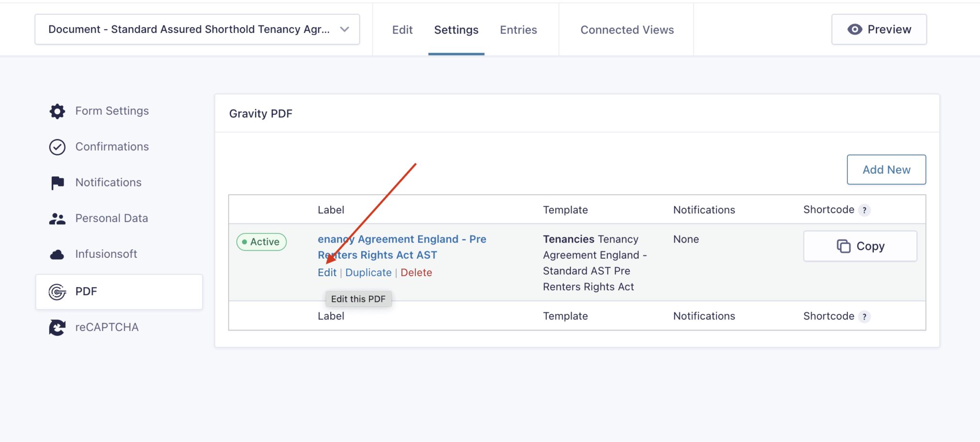Switch to the Edit tab
Screen dimensions: 980x442
click(x=402, y=30)
